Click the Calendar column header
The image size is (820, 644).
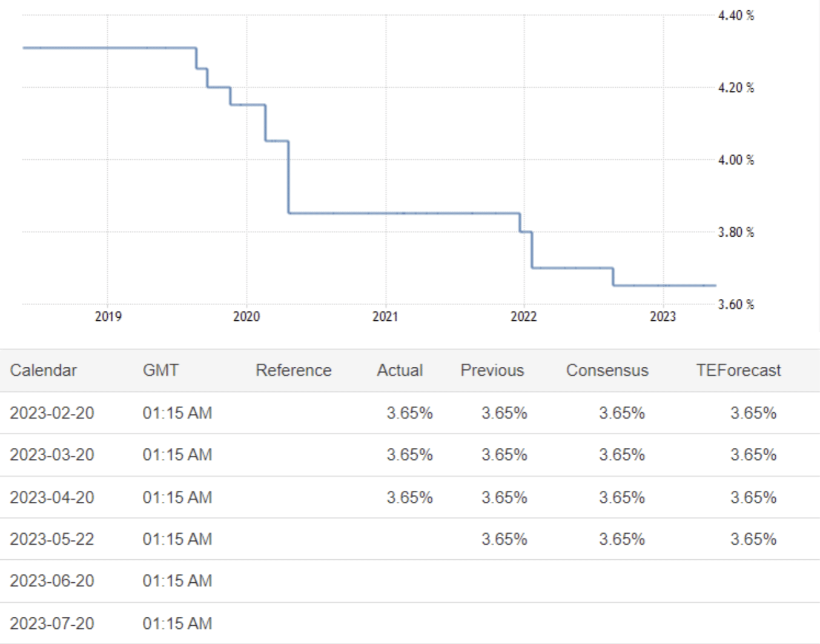click(44, 370)
